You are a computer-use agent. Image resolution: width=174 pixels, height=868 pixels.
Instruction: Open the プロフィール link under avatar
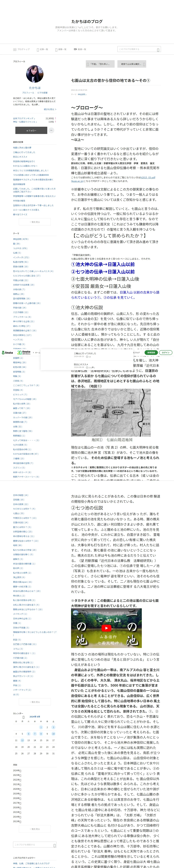(28, 93)
